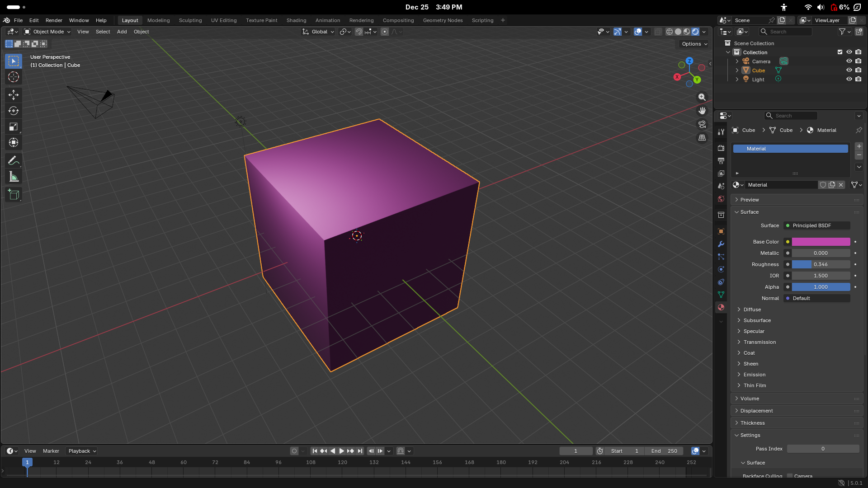Click the Add Cube tool icon

(x=14, y=195)
